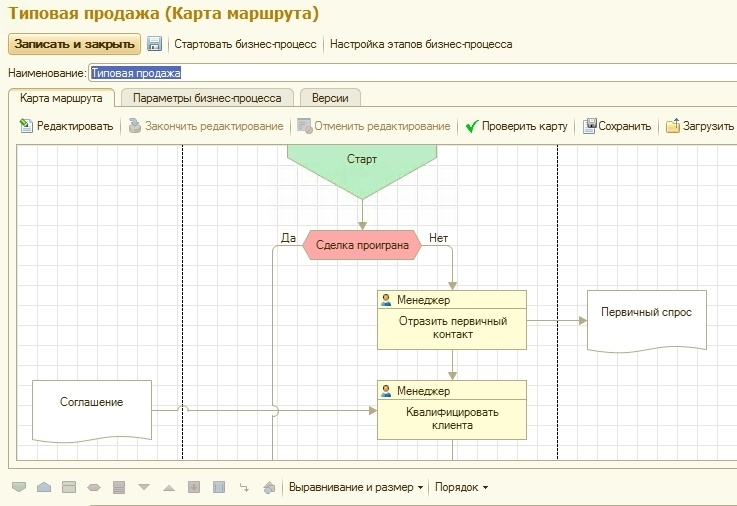
Task: Select the green Старт block
Action: tap(362, 171)
